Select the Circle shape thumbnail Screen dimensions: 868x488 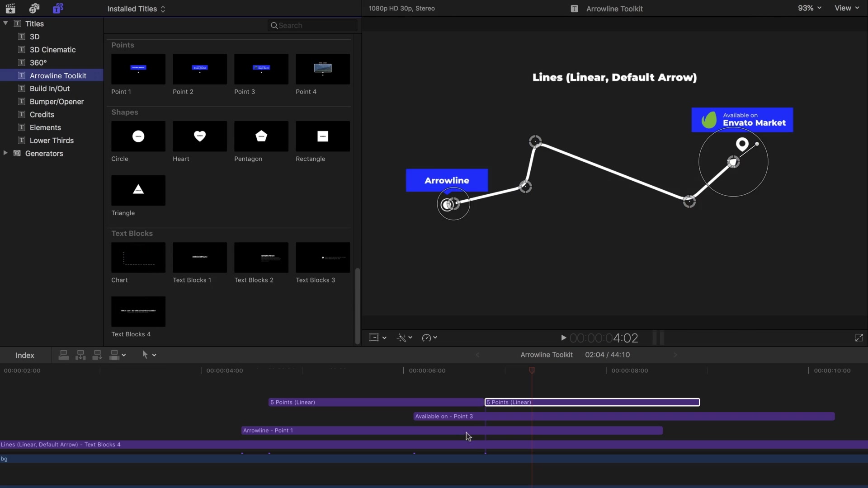[x=138, y=136]
